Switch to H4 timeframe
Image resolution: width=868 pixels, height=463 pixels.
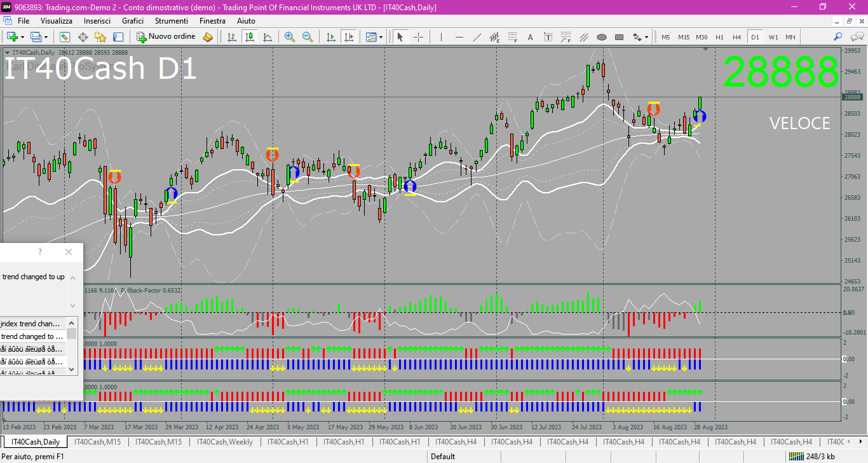[737, 37]
